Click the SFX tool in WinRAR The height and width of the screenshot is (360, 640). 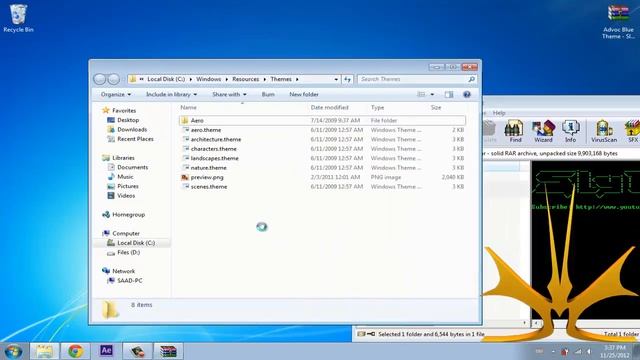[x=632, y=131]
